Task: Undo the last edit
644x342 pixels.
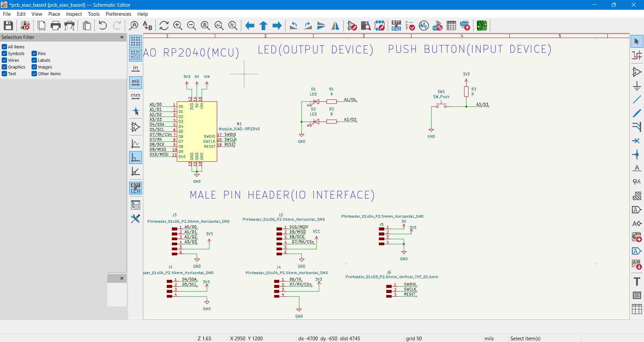Action: point(103,26)
